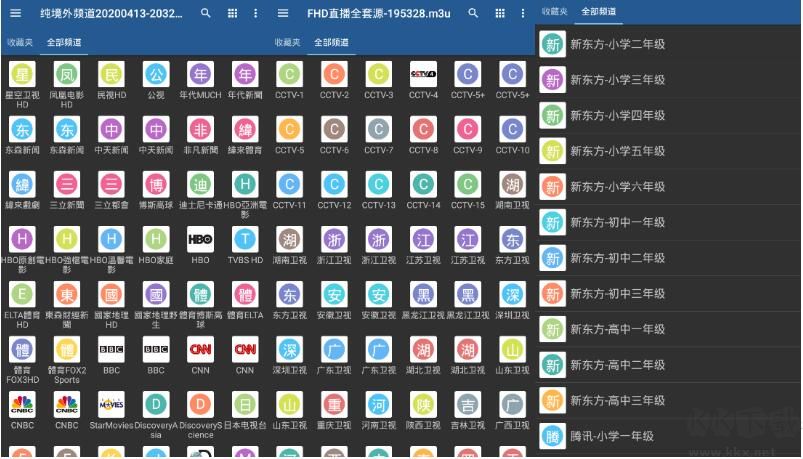This screenshot has height=459, width=803.
Task: Open the HBO亞洲電影 channel
Action: click(245, 195)
